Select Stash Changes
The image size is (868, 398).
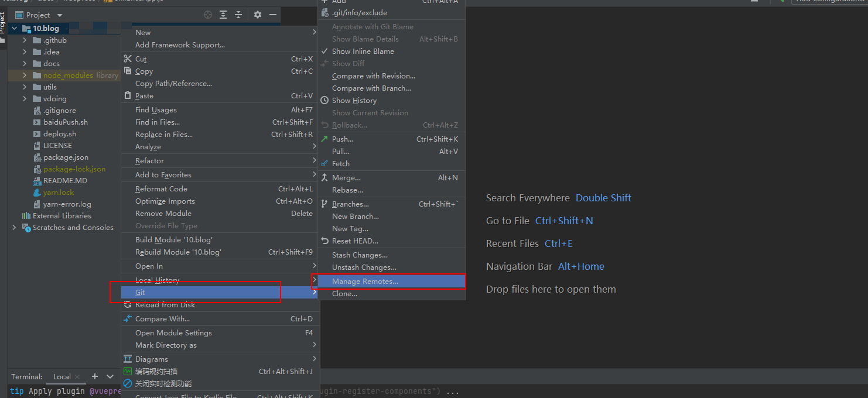click(391, 255)
